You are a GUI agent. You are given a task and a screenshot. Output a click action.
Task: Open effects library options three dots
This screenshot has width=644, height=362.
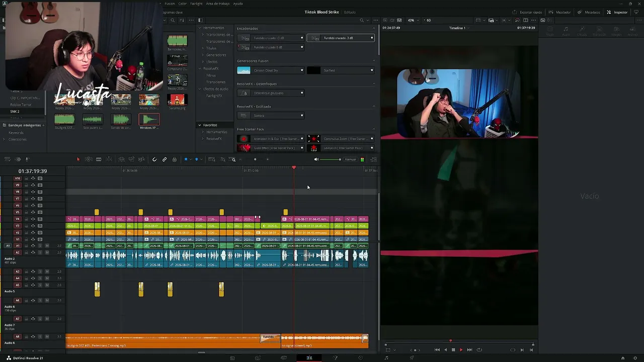tap(375, 20)
